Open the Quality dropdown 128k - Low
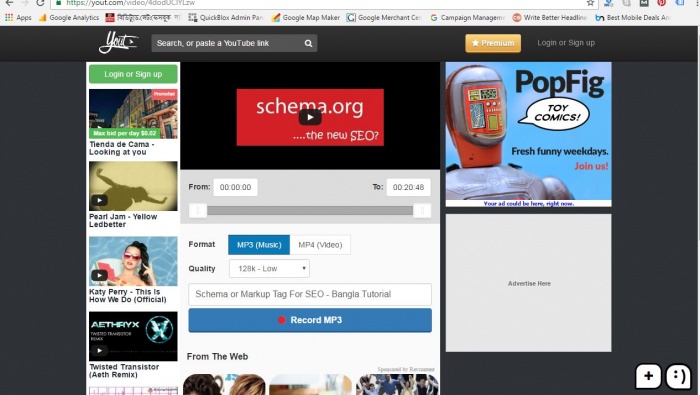Screen dimensions: 700x395 [269, 269]
